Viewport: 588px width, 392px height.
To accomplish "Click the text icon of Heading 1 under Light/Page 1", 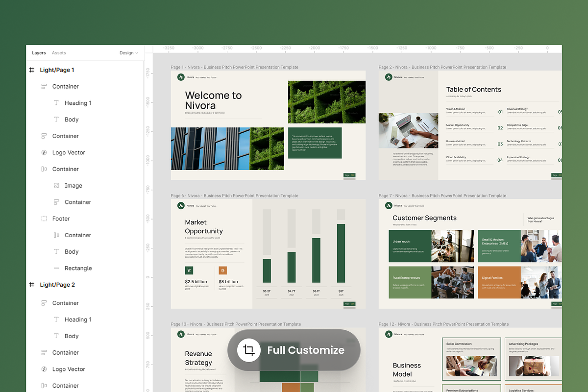I will (56, 103).
